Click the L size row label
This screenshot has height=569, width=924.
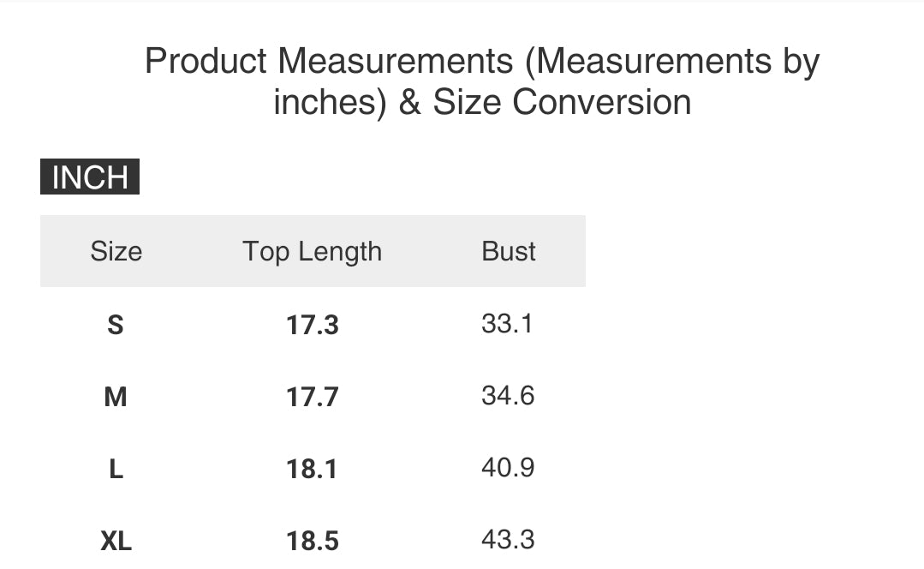coord(116,470)
